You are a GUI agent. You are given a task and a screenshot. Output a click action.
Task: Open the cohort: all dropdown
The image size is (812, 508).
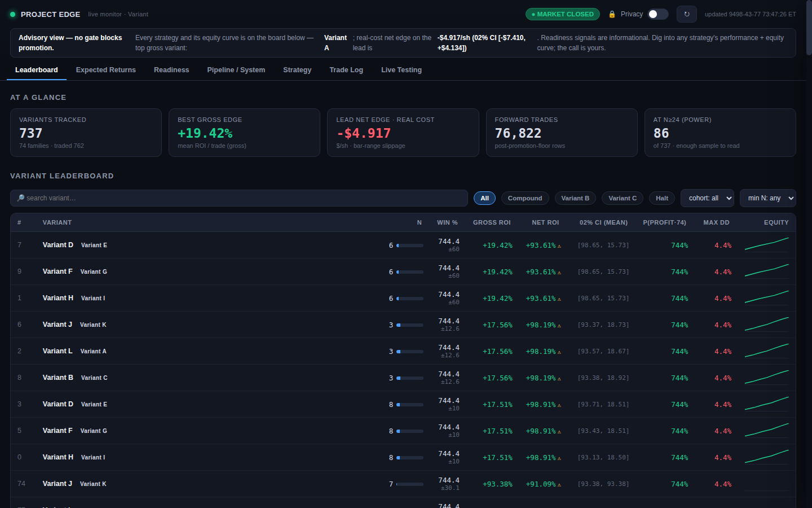click(x=707, y=198)
